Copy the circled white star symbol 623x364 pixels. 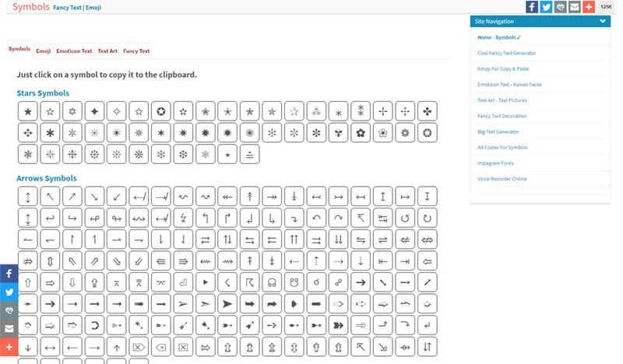[x=161, y=111]
